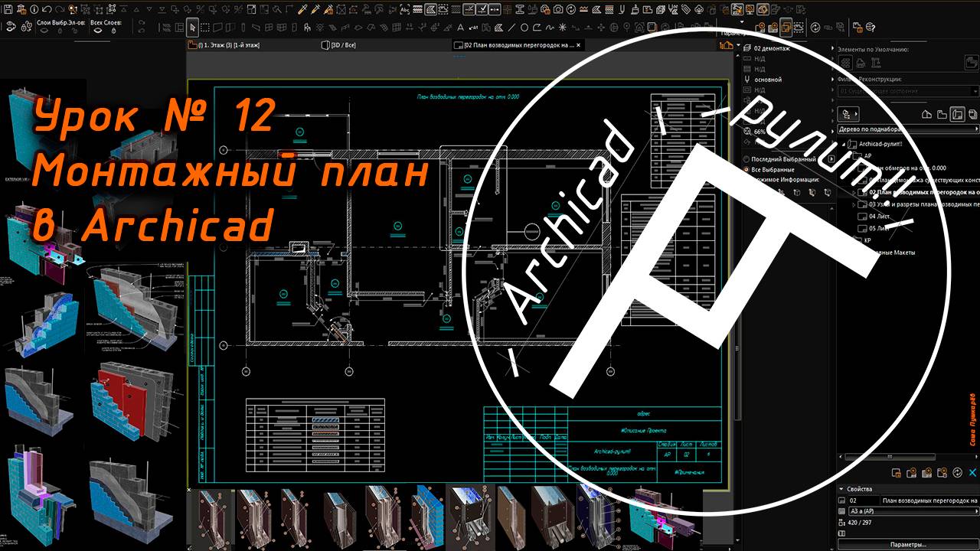Open the Info (i) icon in the toolbar
The image size is (980, 551).
click(x=34, y=8)
